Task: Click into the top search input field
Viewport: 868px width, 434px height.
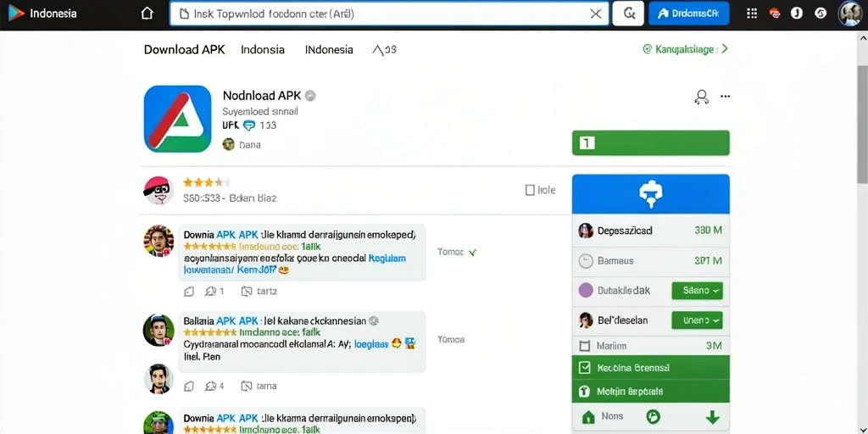Action: tap(382, 14)
